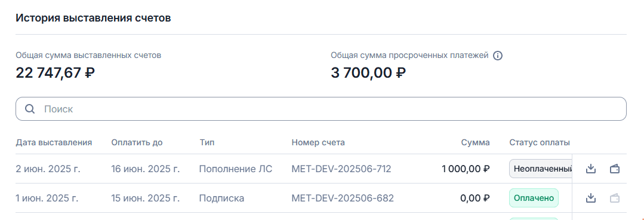644x220 pixels.
Task: Sort by Дата выставления column
Action: 54,143
